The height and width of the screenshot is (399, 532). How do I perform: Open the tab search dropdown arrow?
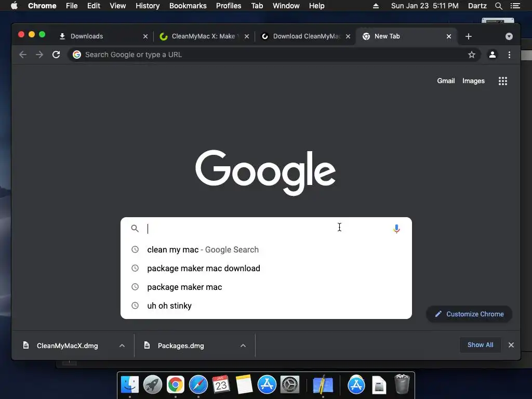[509, 36]
